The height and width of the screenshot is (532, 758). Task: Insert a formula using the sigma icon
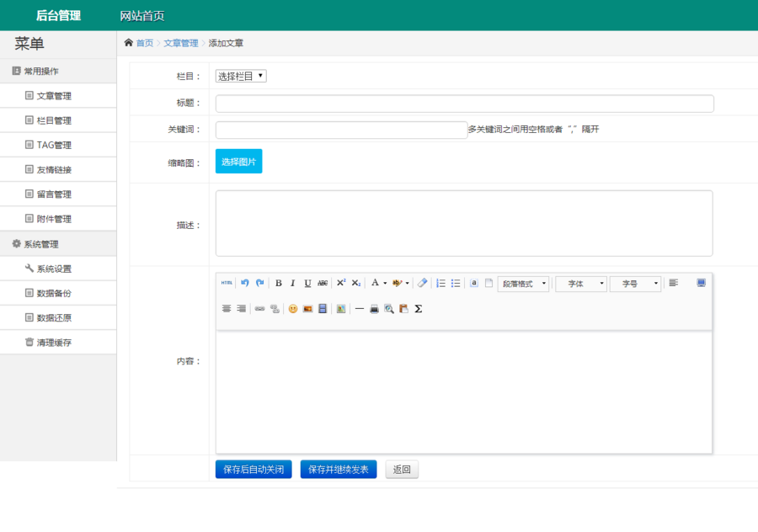pyautogui.click(x=417, y=307)
